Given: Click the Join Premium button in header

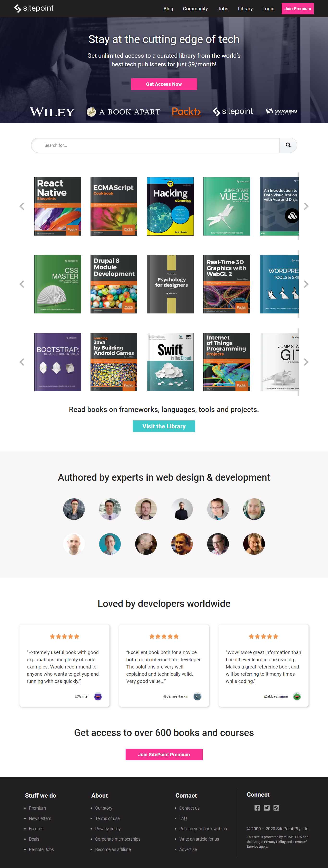Looking at the screenshot, I should (x=298, y=9).
